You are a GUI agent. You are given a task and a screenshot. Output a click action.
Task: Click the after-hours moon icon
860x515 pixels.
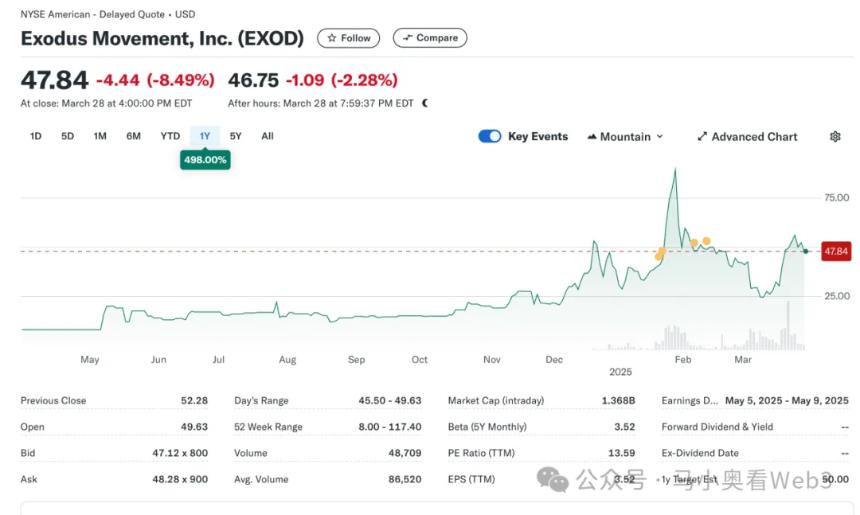click(x=425, y=103)
